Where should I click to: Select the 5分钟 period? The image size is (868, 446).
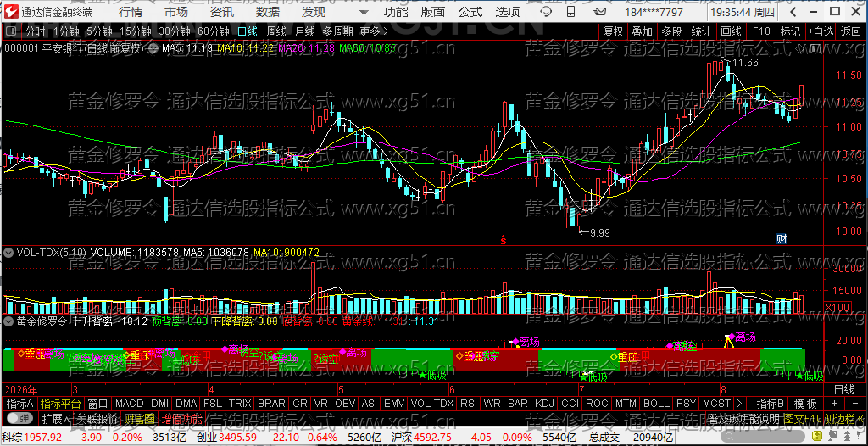click(100, 31)
